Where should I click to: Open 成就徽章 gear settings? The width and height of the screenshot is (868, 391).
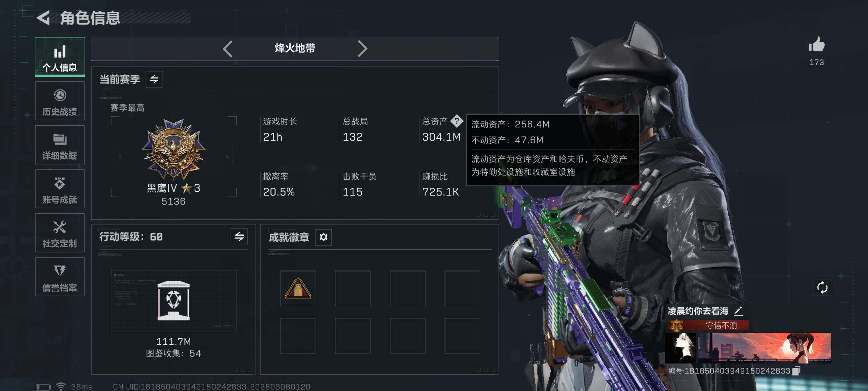click(x=323, y=237)
